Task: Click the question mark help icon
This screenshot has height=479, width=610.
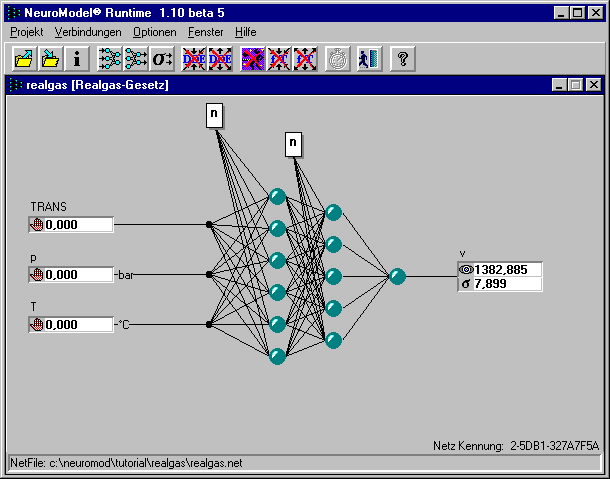Action: pyautogui.click(x=401, y=59)
